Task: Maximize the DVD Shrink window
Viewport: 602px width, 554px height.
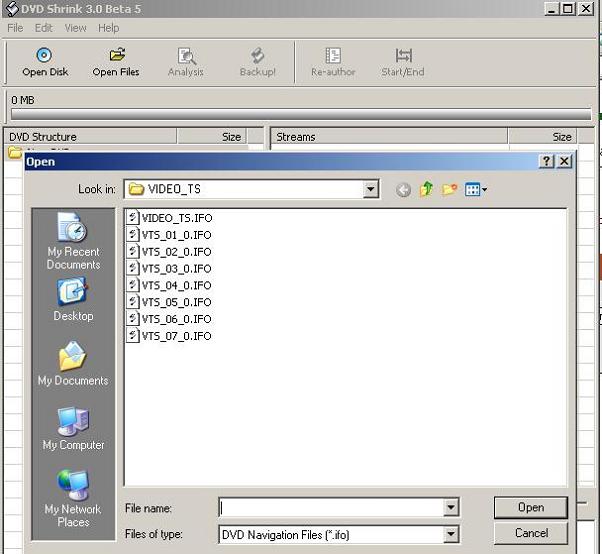Action: [568, 8]
